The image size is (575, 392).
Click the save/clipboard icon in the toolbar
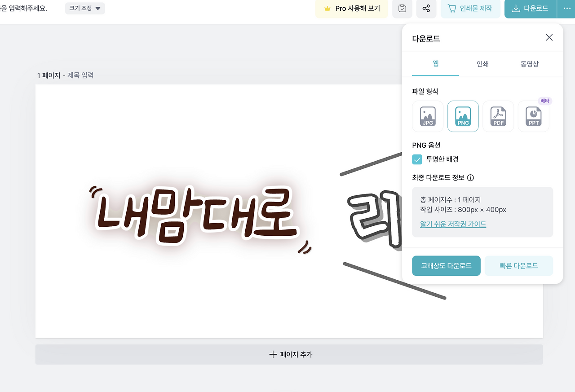[x=402, y=9]
